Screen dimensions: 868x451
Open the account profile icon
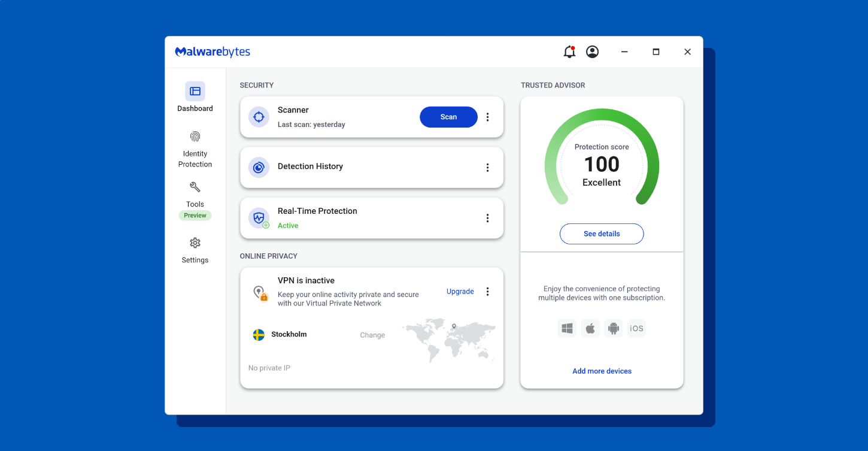coord(592,52)
